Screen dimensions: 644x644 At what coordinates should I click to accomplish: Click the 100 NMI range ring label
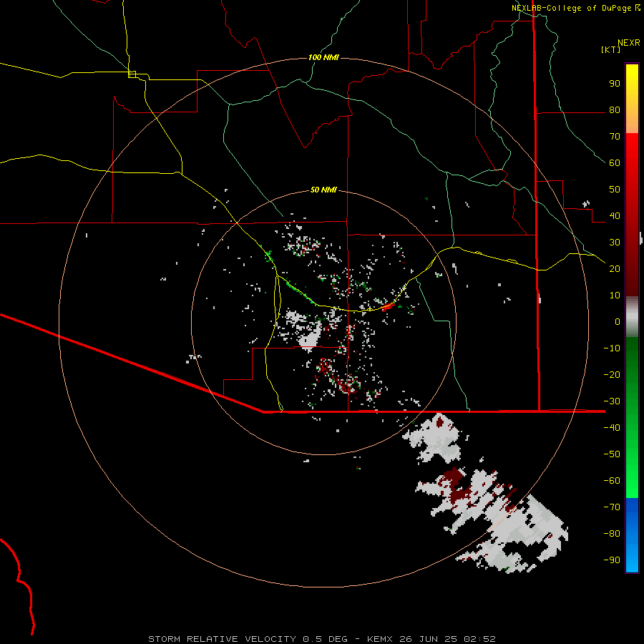tap(323, 57)
